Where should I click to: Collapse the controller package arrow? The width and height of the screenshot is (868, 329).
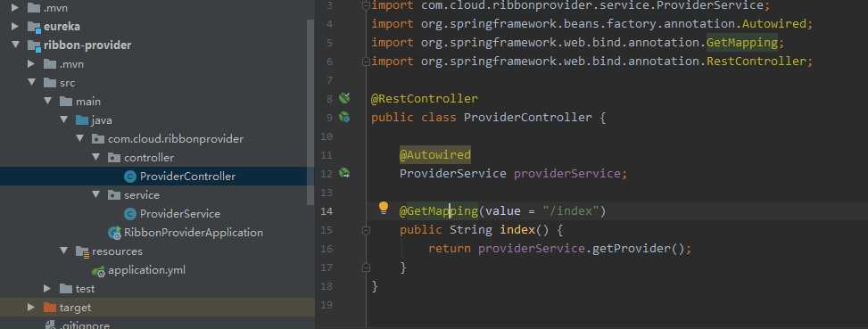95,158
